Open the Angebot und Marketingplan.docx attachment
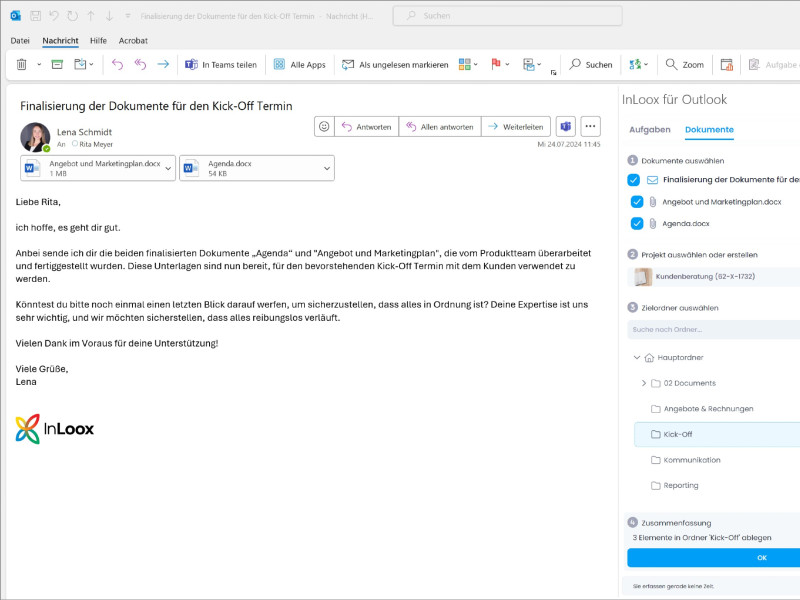800x600 pixels. pos(92,168)
